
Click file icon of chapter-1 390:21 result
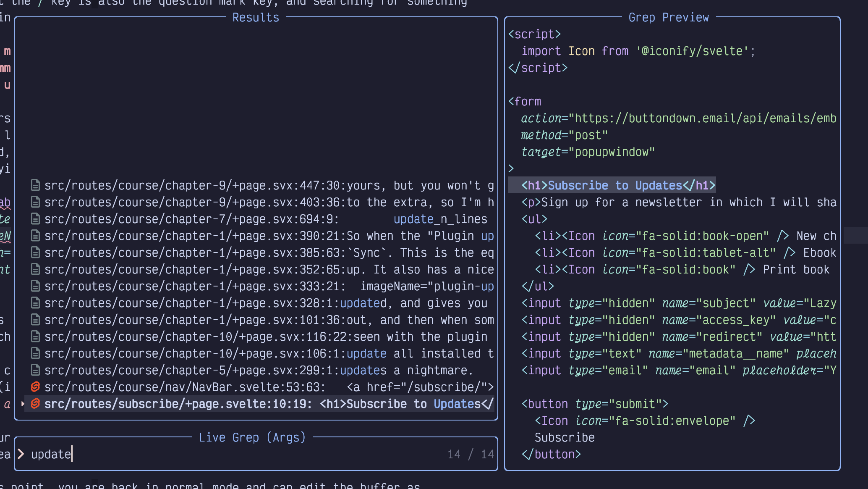click(x=36, y=236)
